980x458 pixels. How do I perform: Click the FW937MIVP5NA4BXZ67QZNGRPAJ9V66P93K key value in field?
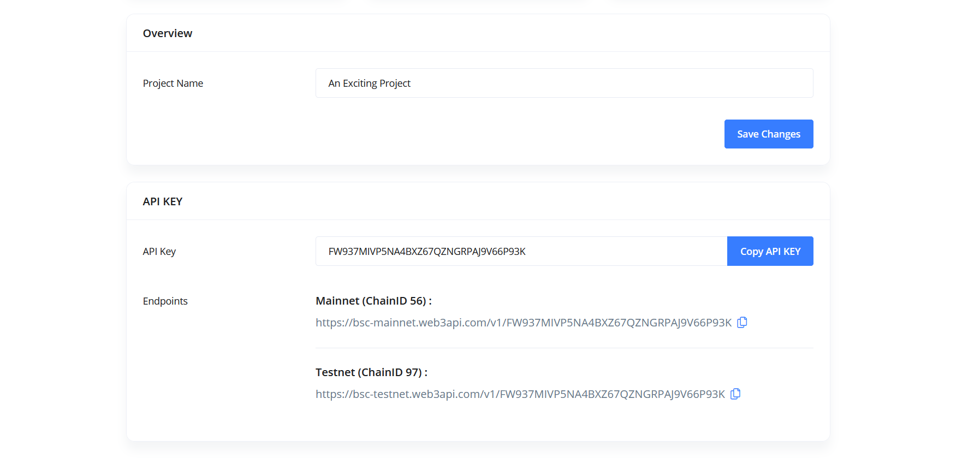[426, 252]
